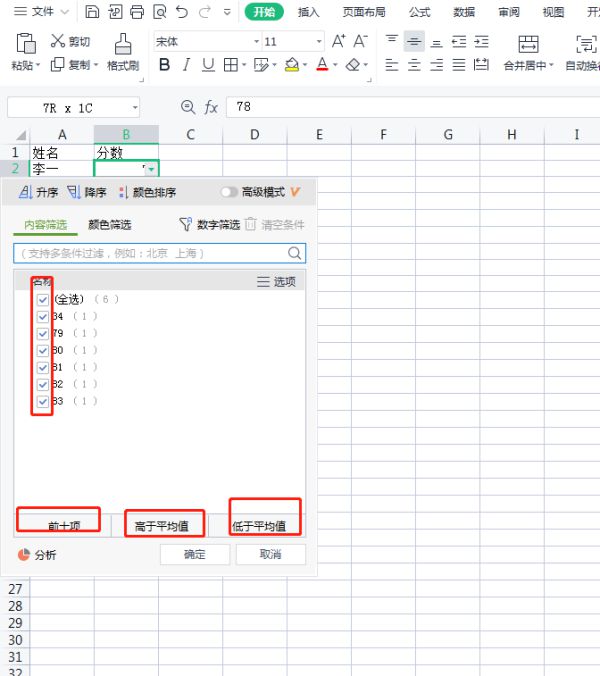Apply italic formatting
Image resolution: width=600 pixels, height=676 pixels.
pyautogui.click(x=186, y=65)
